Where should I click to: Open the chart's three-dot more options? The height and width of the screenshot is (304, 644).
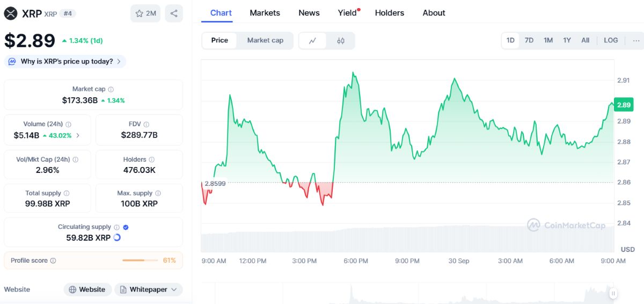(x=636, y=40)
